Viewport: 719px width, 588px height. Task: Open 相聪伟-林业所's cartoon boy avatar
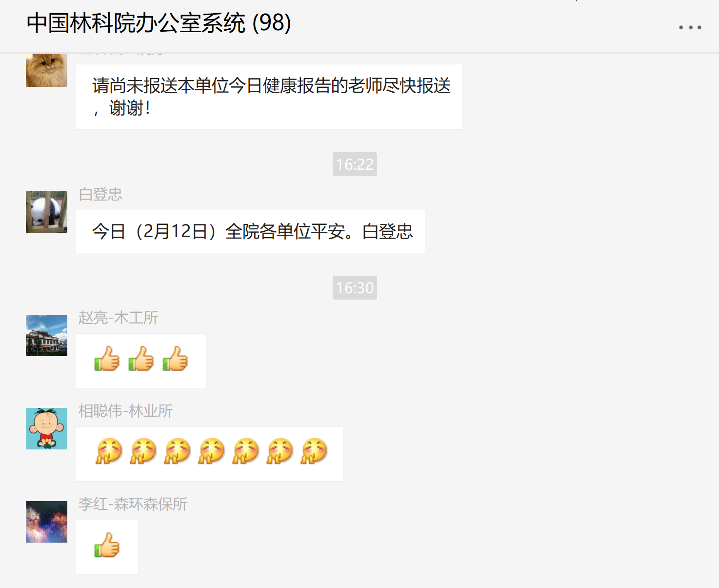pos(46,428)
